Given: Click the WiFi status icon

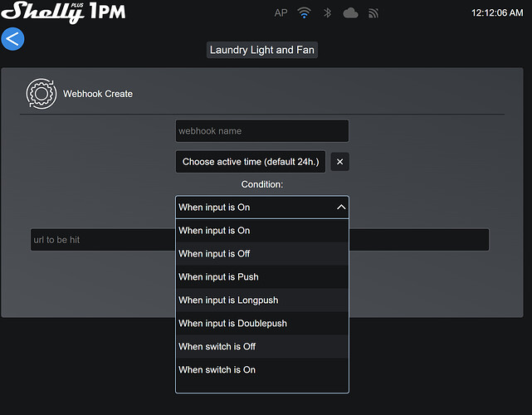Looking at the screenshot, I should pyautogui.click(x=305, y=13).
